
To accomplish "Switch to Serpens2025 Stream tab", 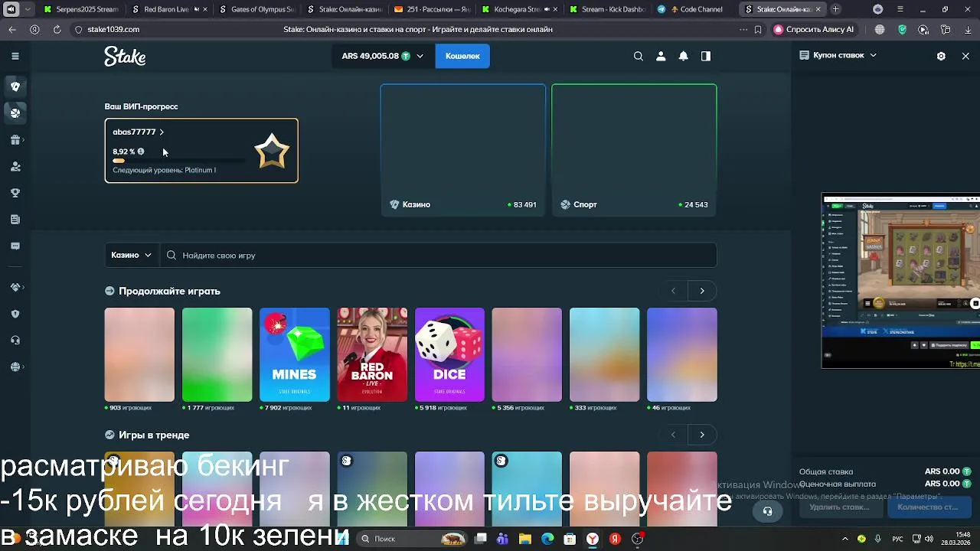I will point(81,9).
